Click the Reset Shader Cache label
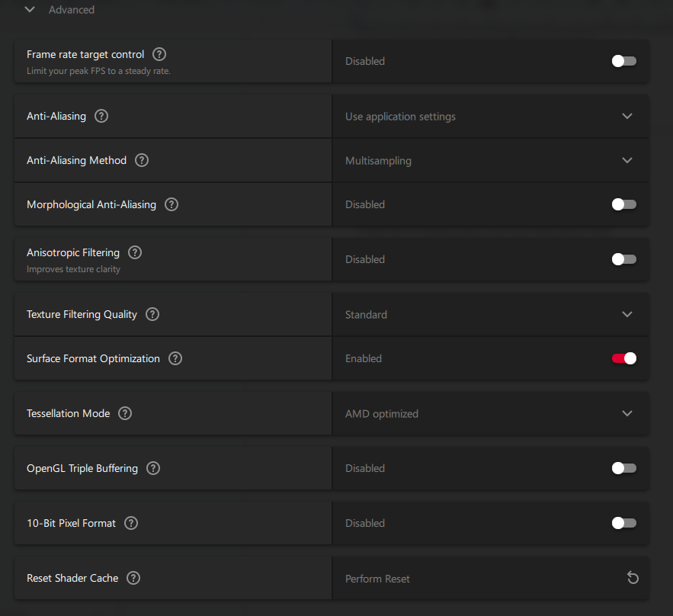The width and height of the screenshot is (673, 616). (72, 578)
